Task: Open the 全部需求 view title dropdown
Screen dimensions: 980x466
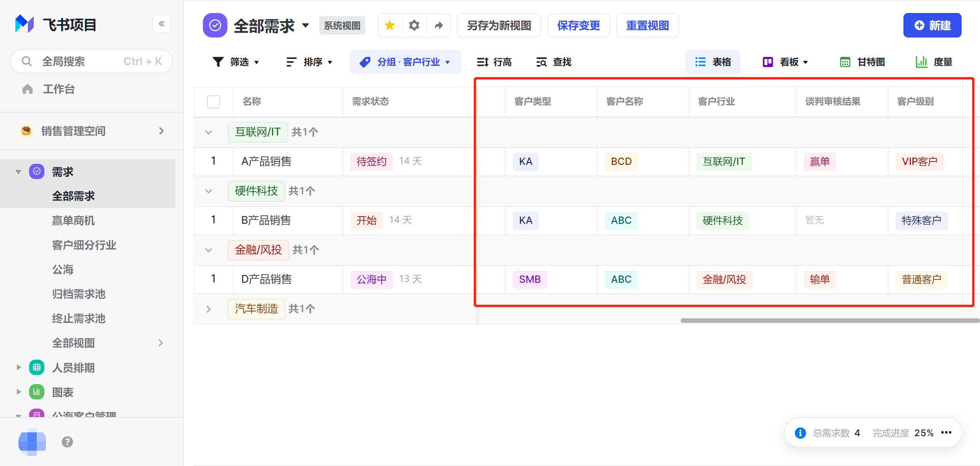Action: click(305, 26)
